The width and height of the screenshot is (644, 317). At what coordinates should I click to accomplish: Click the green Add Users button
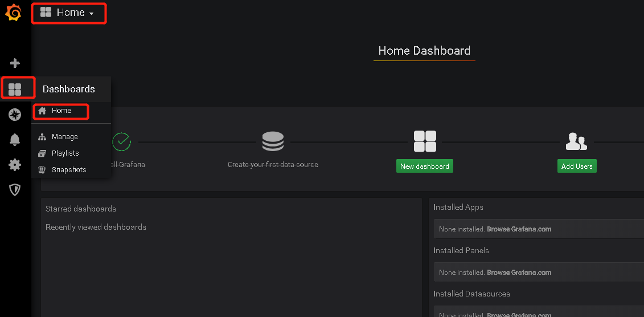tap(577, 166)
